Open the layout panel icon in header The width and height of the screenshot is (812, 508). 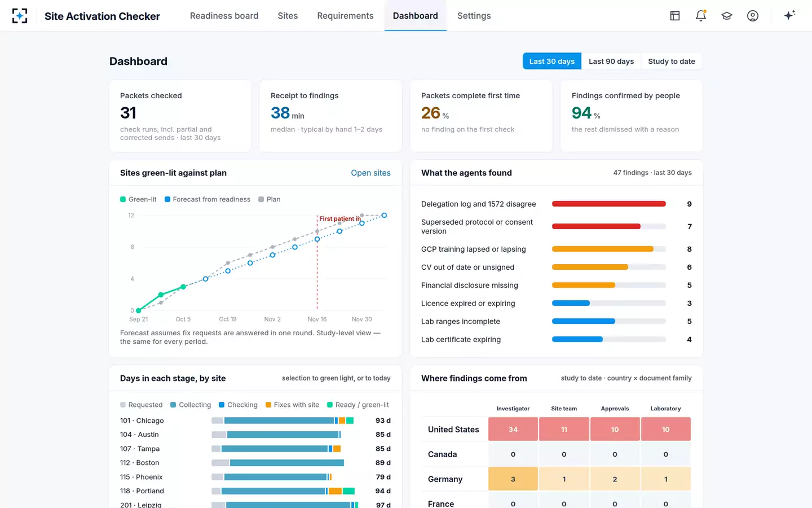[675, 16]
